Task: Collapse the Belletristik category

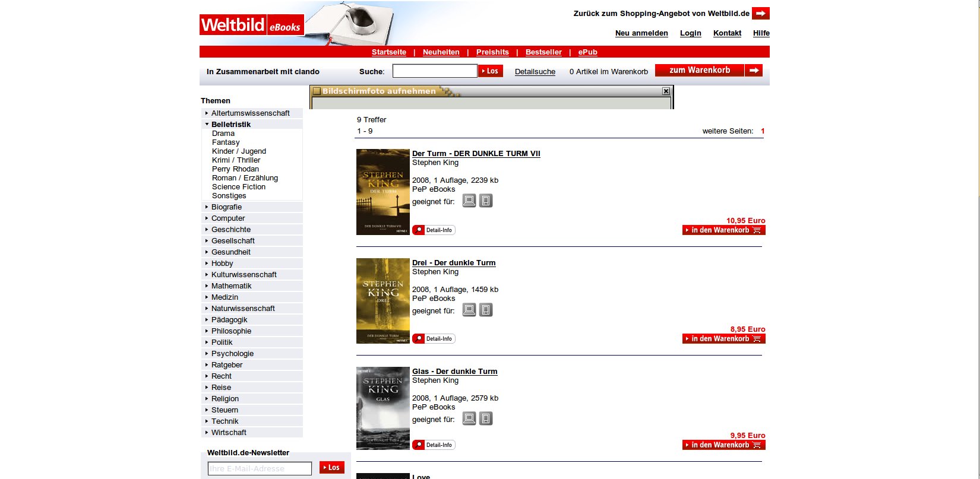Action: [x=207, y=124]
